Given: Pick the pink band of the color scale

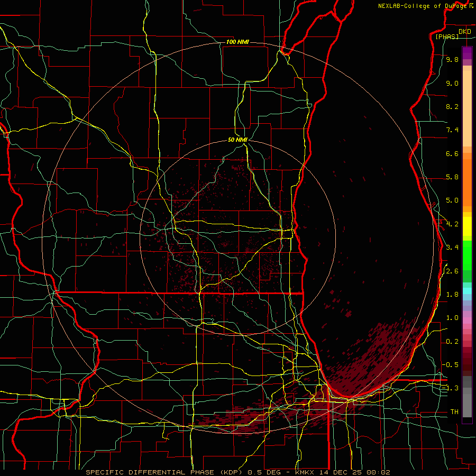Looking at the screenshot, I should click(467, 321).
